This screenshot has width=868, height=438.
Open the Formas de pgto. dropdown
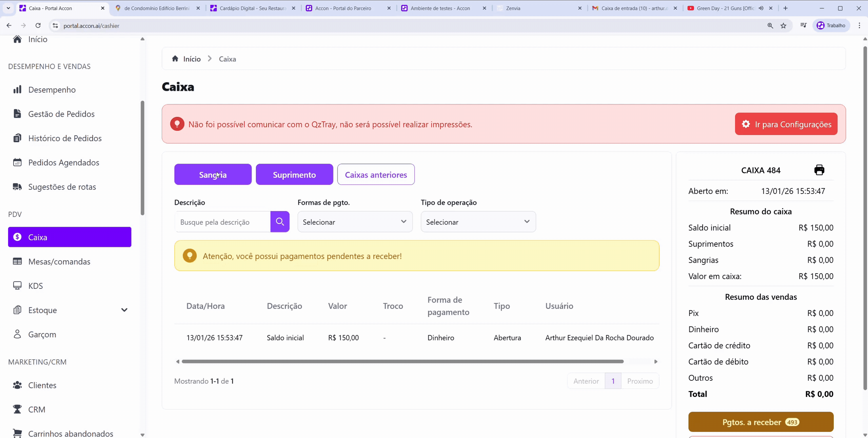[x=355, y=222]
